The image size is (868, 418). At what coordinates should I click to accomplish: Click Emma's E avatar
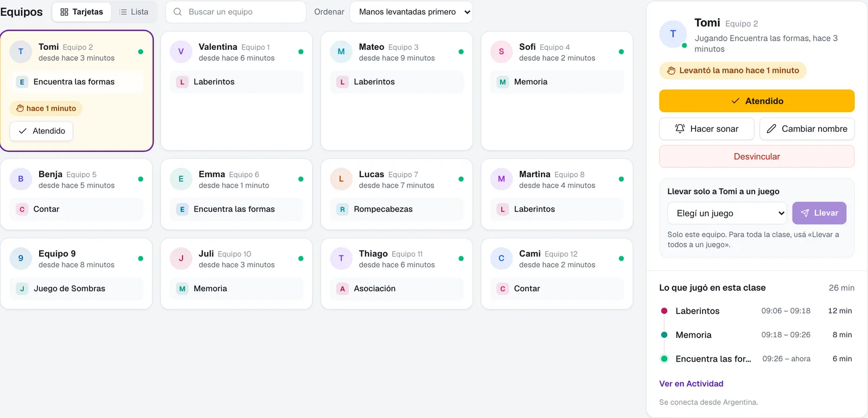pyautogui.click(x=181, y=179)
